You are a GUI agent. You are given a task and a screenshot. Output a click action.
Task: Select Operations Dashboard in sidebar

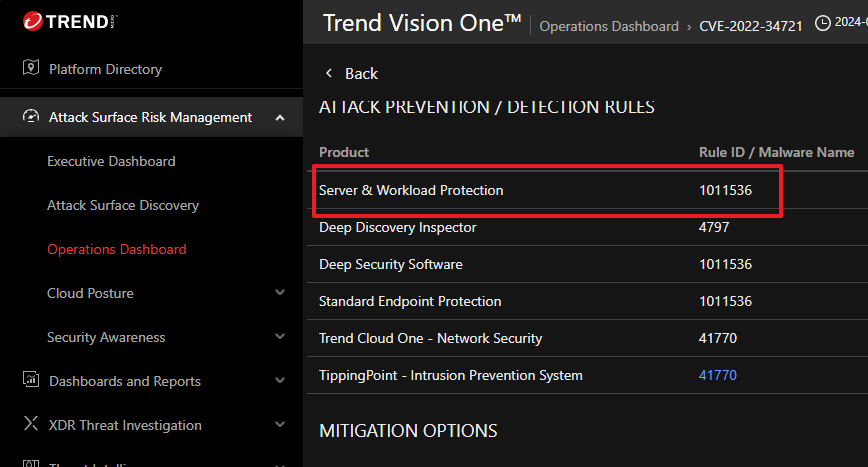click(117, 249)
